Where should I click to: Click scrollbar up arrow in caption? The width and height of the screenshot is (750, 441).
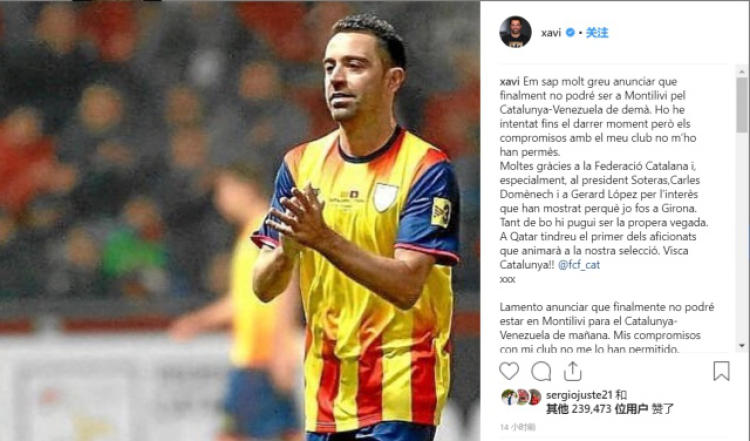click(x=742, y=71)
